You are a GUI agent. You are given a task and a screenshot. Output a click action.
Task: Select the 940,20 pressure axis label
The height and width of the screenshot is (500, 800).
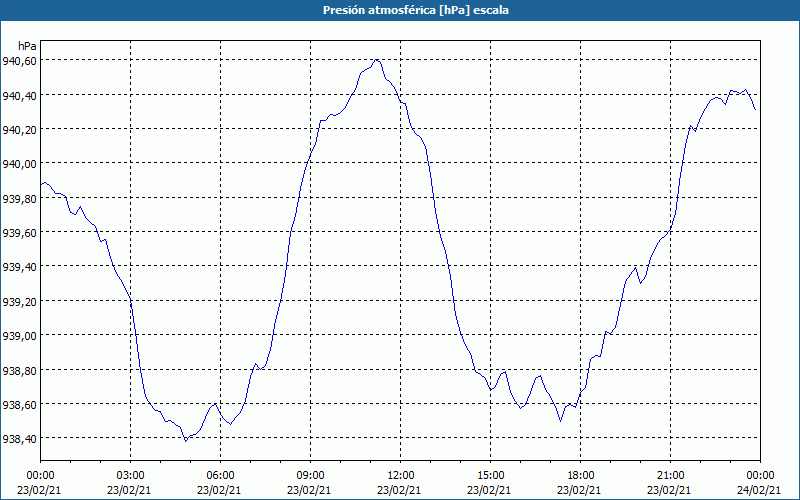[19, 130]
